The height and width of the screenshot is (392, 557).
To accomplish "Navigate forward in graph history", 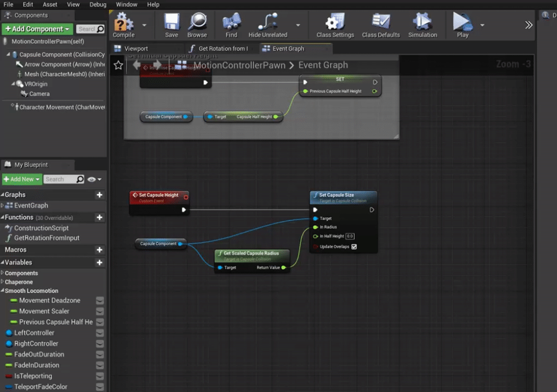I will [157, 65].
